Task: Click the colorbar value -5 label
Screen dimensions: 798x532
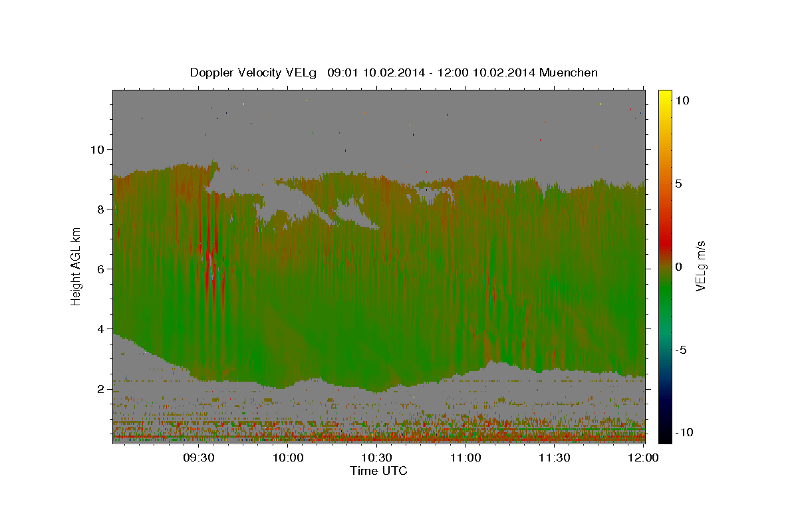Action: 681,350
